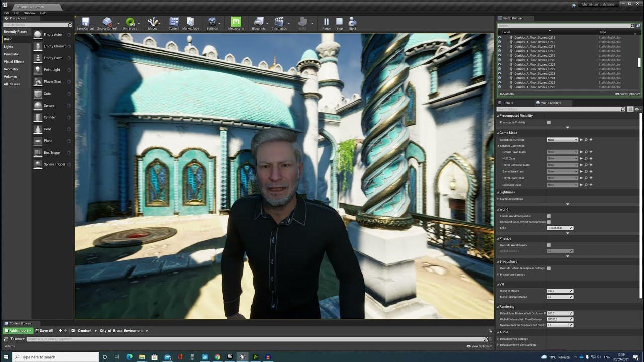Screen dimensions: 644x362
Task: Toggle Override World Gravity checkbox
Action: point(549,245)
